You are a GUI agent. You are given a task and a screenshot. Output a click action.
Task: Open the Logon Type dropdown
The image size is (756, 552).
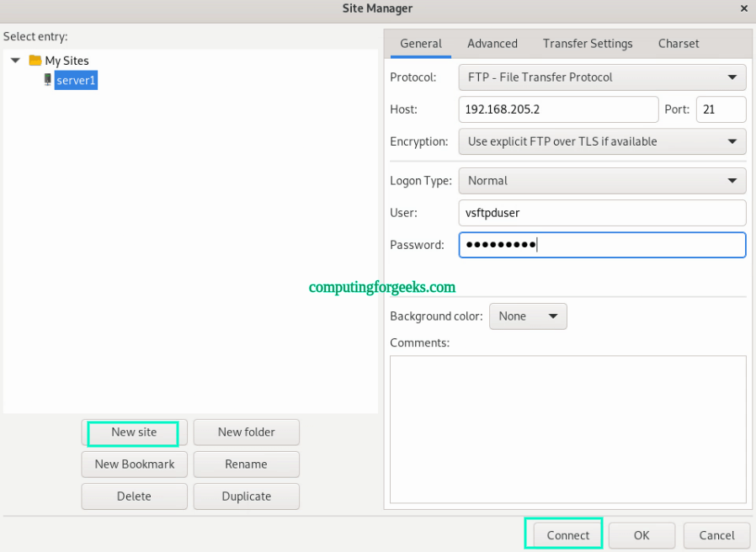tap(601, 180)
